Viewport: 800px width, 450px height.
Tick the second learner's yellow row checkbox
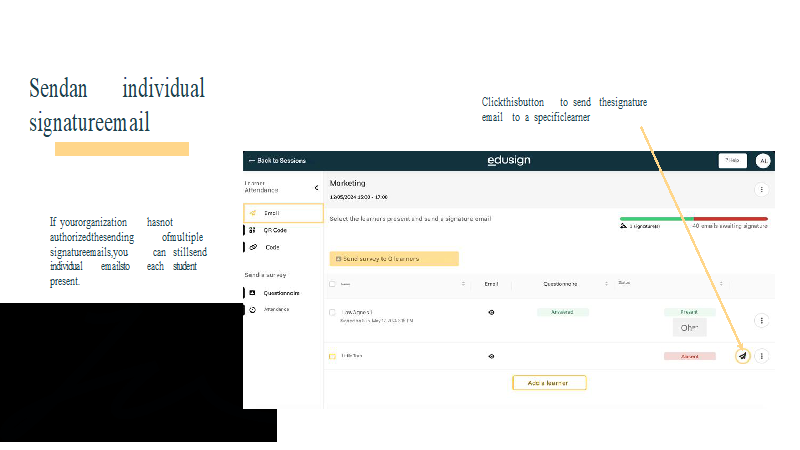(332, 356)
